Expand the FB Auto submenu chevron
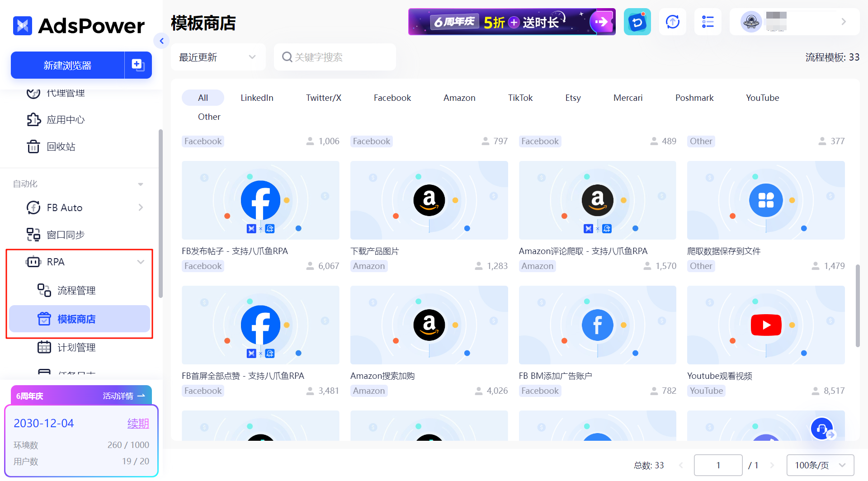Screen dimensions: 868x481 pos(141,207)
